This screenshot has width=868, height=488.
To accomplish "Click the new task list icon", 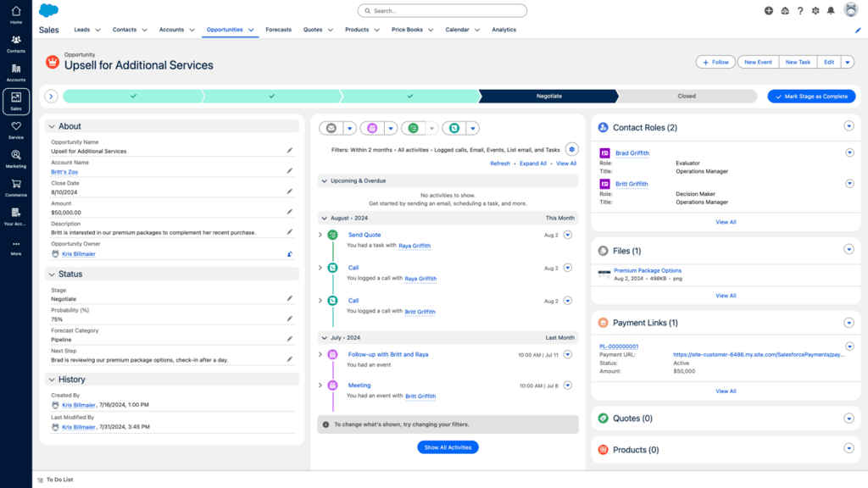I will [413, 128].
